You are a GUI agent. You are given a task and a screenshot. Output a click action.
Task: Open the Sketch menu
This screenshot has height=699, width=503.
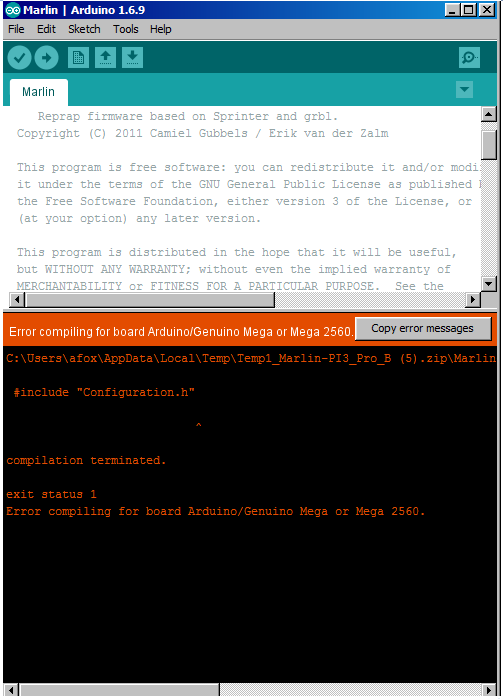coord(84,29)
